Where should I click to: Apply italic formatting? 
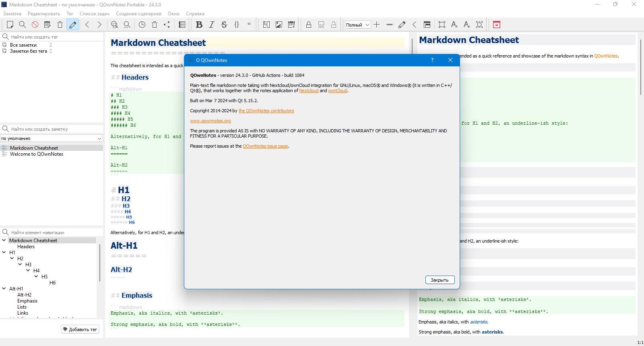coord(211,25)
